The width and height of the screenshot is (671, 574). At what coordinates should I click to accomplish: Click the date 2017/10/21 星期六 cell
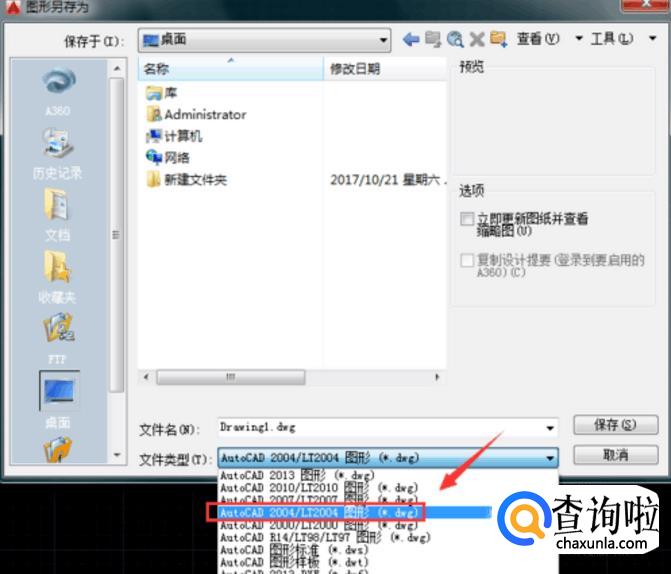tap(388, 180)
